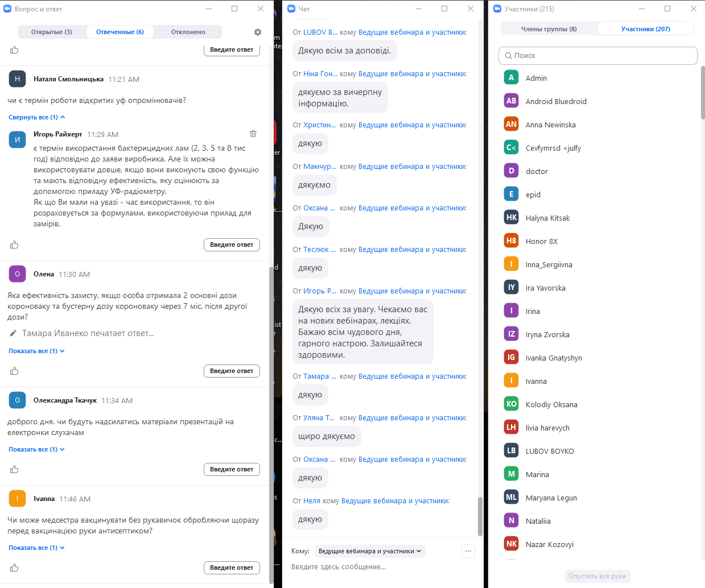
Task: Click Опустить все руки button
Action: click(x=597, y=576)
